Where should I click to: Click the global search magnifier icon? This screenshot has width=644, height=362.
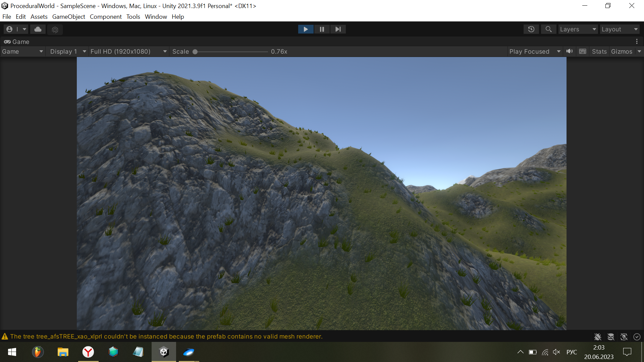(548, 29)
